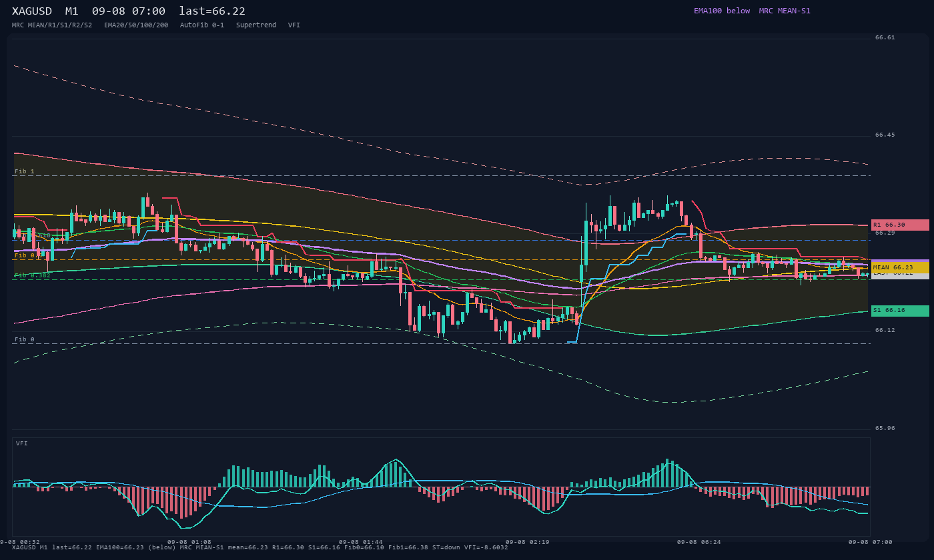This screenshot has height=560, width=934.
Task: Click the MEAN 66.23 price tag
Action: coord(900,267)
